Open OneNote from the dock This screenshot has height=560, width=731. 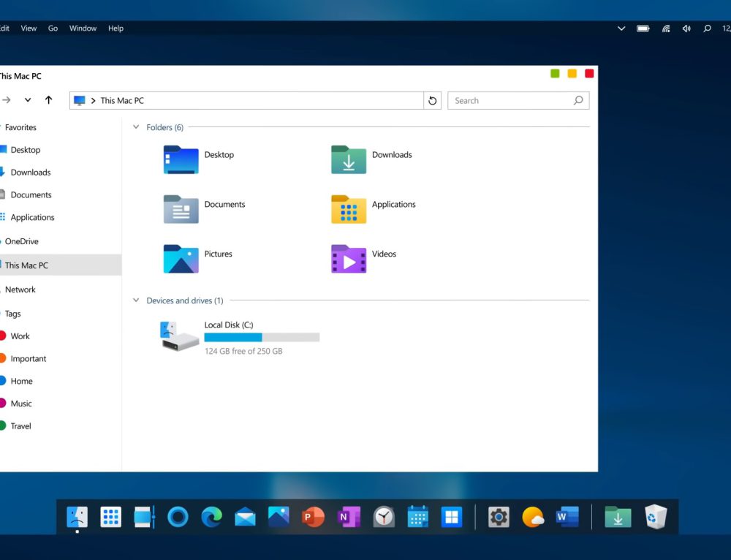(x=349, y=517)
